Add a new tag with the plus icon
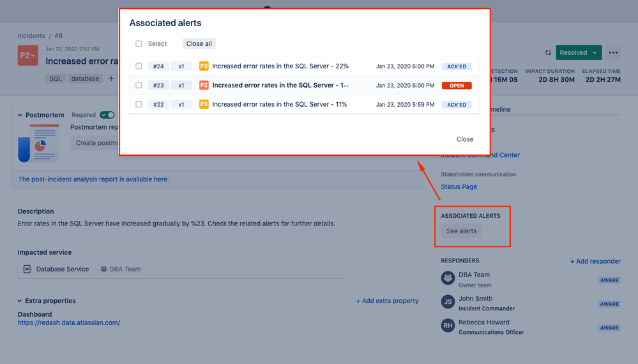638x364 pixels. click(x=111, y=79)
